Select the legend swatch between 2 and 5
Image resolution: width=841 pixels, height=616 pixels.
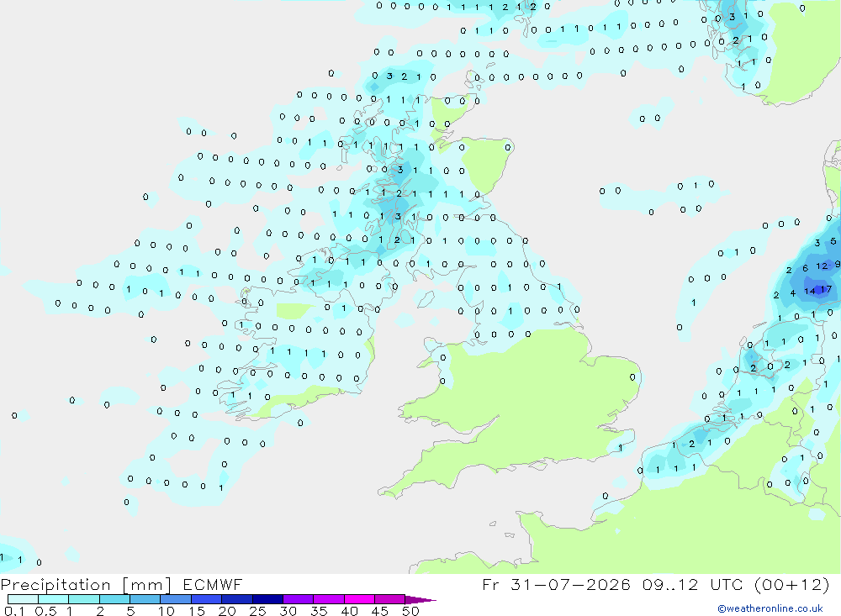(114, 599)
